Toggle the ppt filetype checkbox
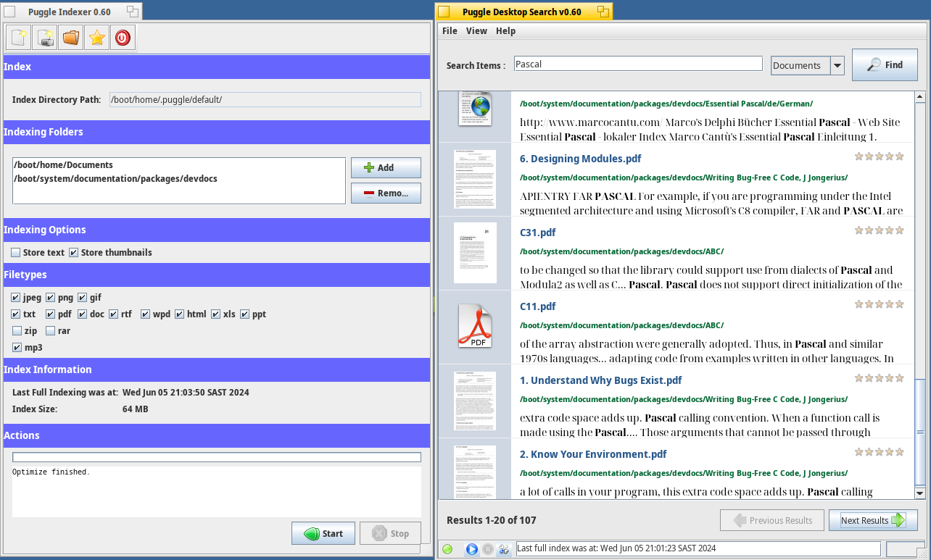Image resolution: width=931 pixels, height=560 pixels. tap(245, 314)
